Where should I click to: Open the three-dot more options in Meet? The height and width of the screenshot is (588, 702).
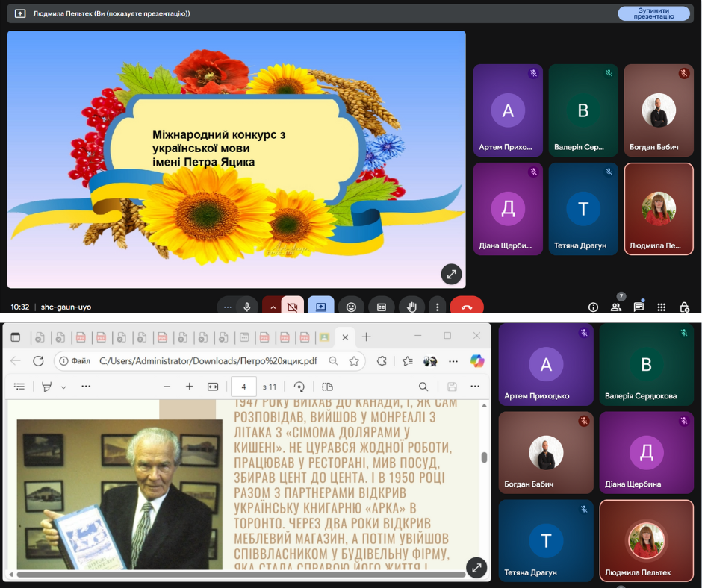(x=437, y=307)
